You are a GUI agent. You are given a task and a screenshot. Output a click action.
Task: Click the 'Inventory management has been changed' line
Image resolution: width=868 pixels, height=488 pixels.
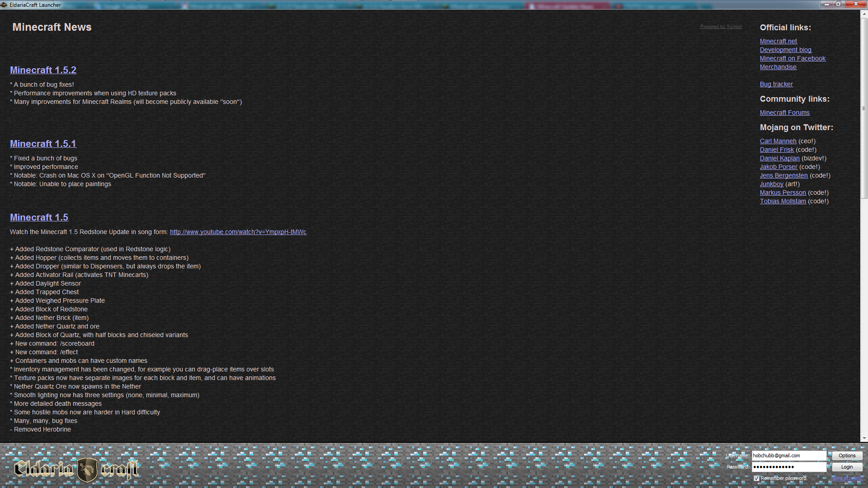142,369
